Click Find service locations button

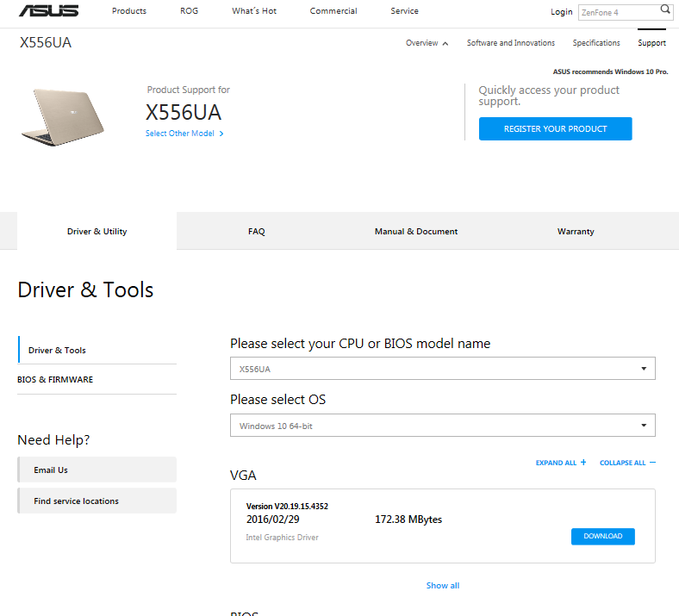pyautogui.click(x=97, y=501)
